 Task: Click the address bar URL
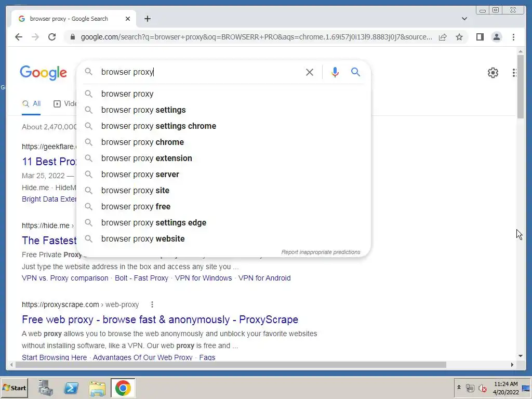(257, 37)
